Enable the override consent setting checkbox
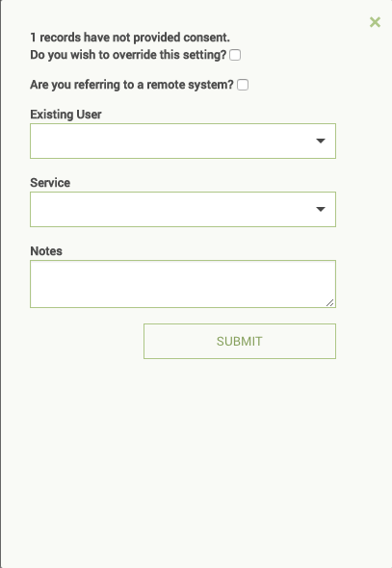The height and width of the screenshot is (568, 392). [235, 55]
